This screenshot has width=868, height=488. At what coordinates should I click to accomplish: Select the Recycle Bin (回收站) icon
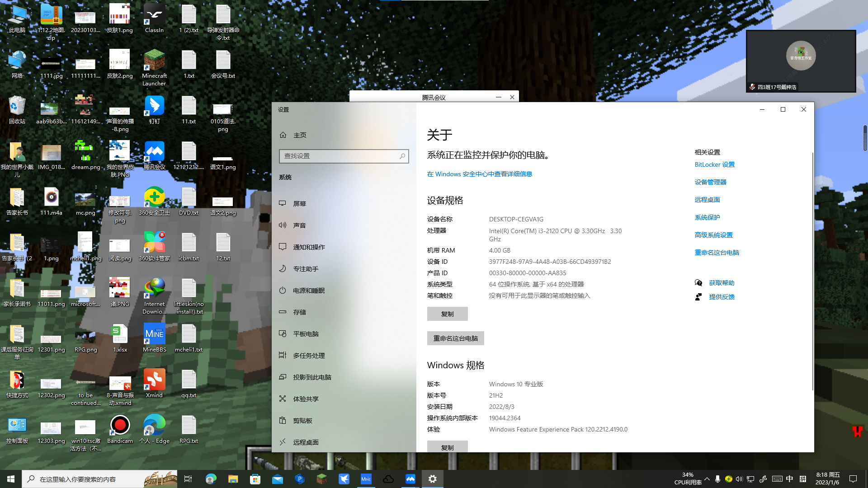coord(17,110)
